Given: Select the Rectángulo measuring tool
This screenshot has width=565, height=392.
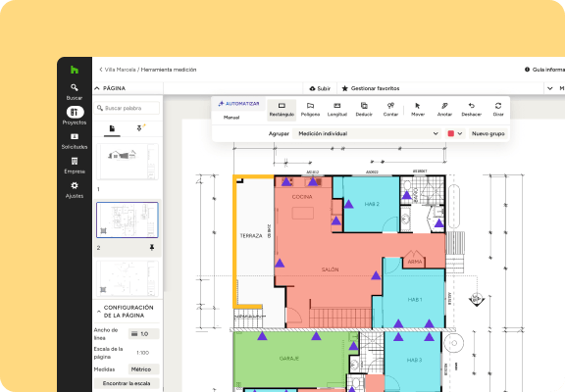Looking at the screenshot, I should 282,110.
